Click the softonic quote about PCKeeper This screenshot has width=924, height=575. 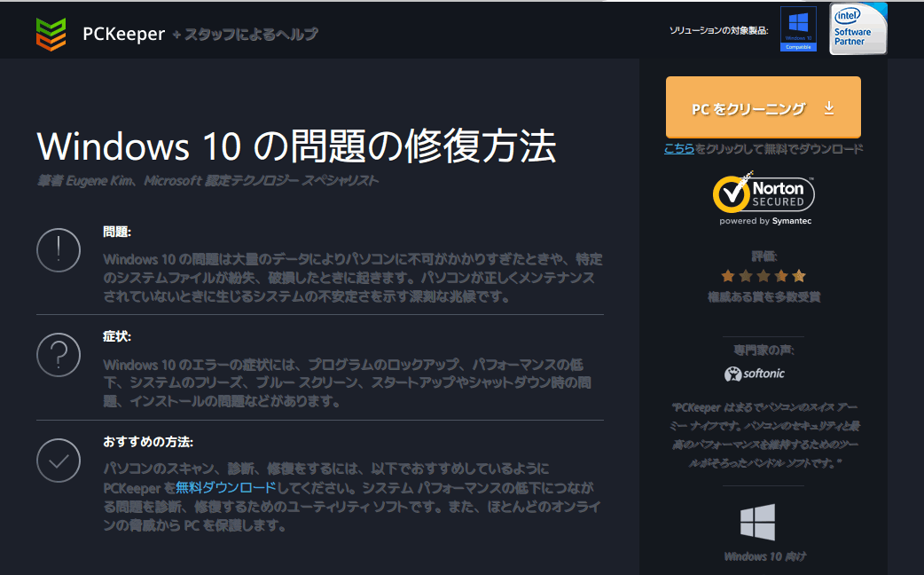[x=765, y=435]
